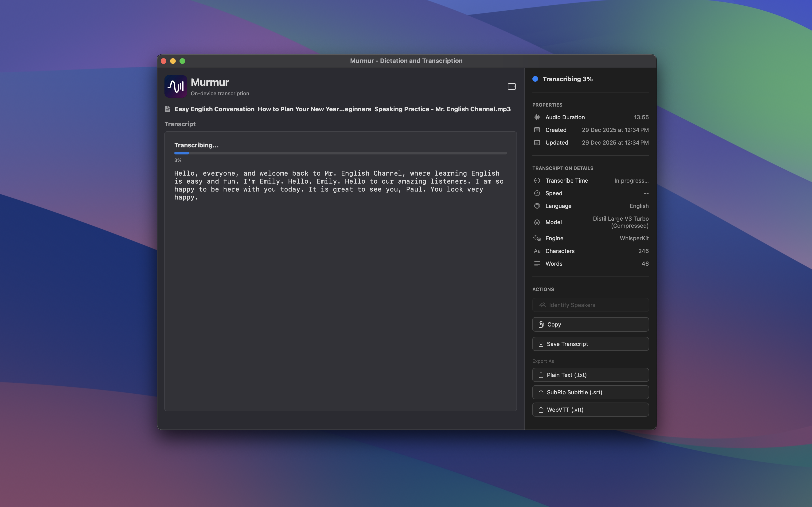Click the gear icon beside Engine
Screen dimensions: 812x507
(x=537, y=238)
